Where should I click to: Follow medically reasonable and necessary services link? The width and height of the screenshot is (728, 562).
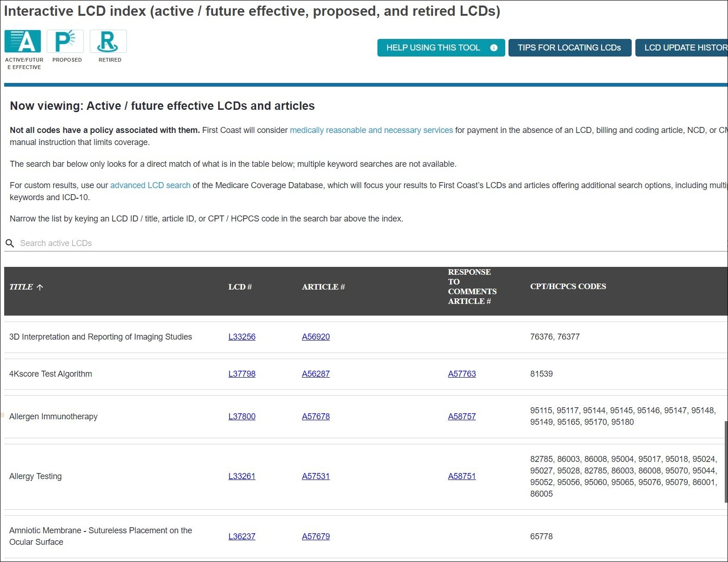point(371,130)
